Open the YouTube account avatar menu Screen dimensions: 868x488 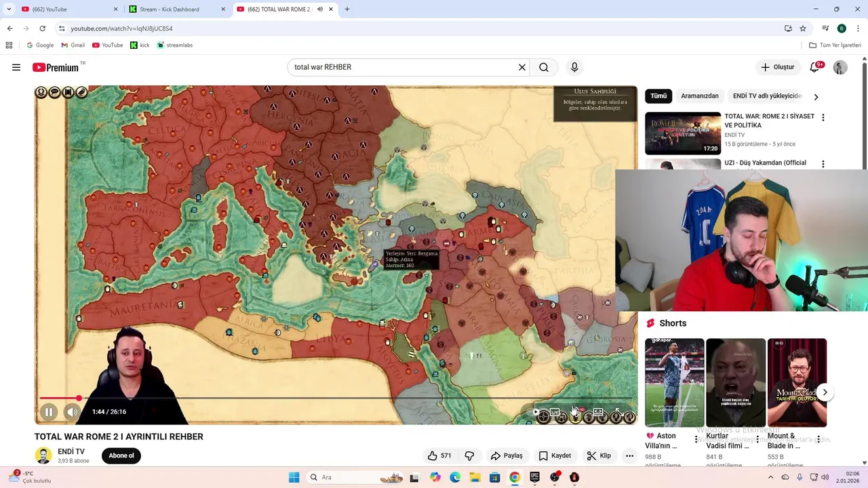(x=840, y=67)
